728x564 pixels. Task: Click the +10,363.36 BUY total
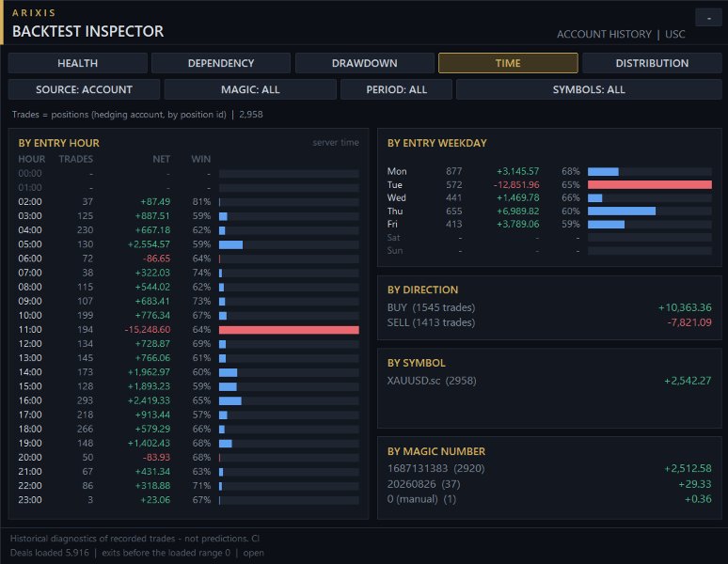tap(685, 307)
